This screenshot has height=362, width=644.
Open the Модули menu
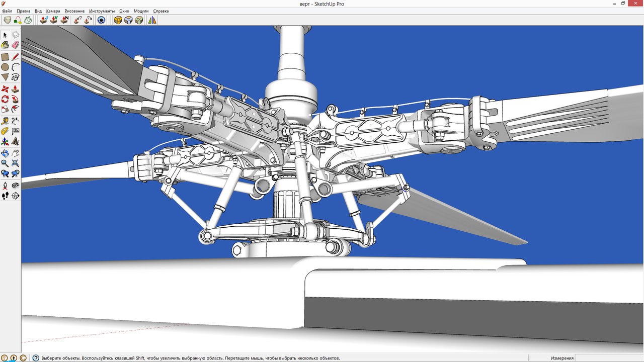(x=141, y=11)
